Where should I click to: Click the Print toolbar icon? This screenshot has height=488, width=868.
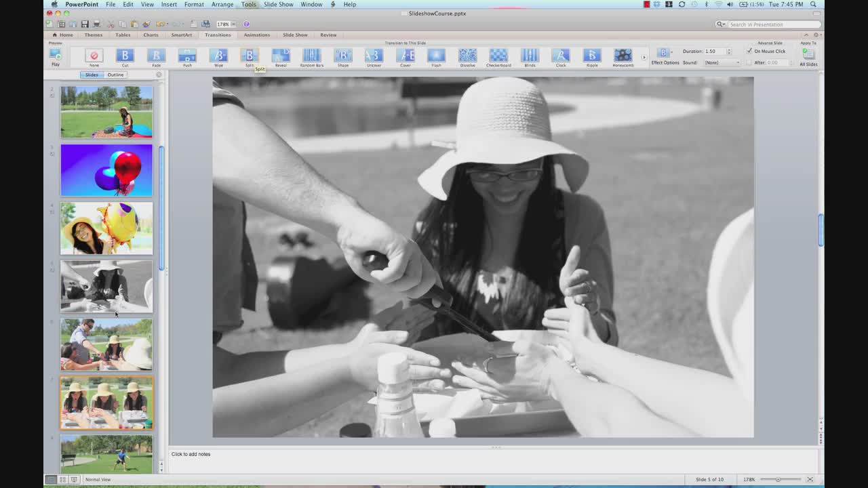pyautogui.click(x=96, y=24)
